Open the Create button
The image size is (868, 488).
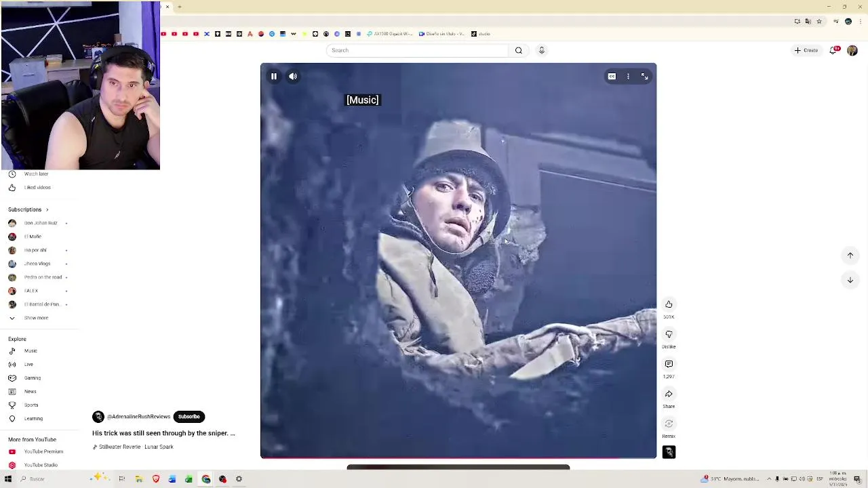[807, 50]
